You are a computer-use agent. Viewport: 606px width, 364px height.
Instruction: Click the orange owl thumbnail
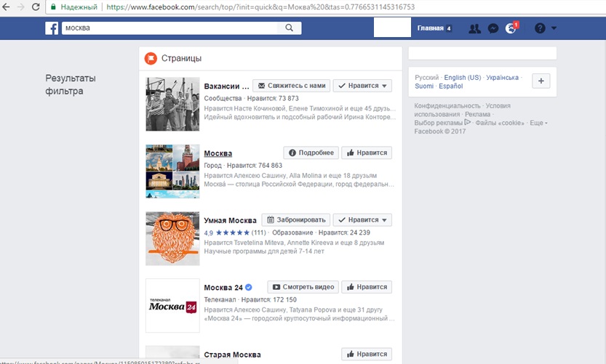coord(172,238)
